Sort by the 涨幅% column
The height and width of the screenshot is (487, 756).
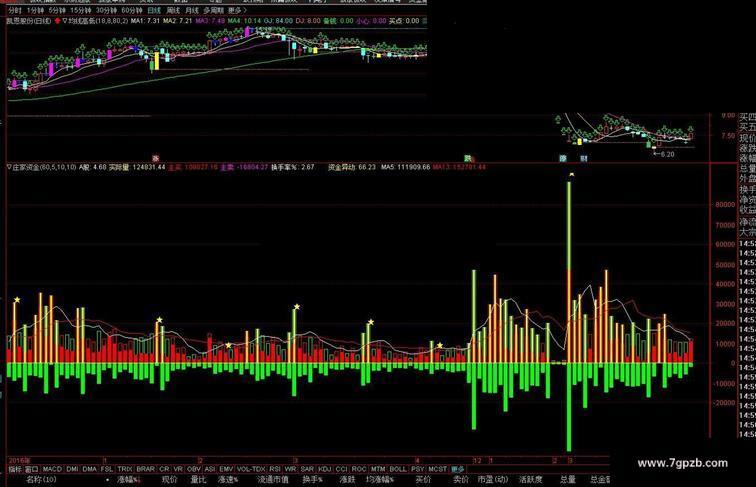point(128,480)
